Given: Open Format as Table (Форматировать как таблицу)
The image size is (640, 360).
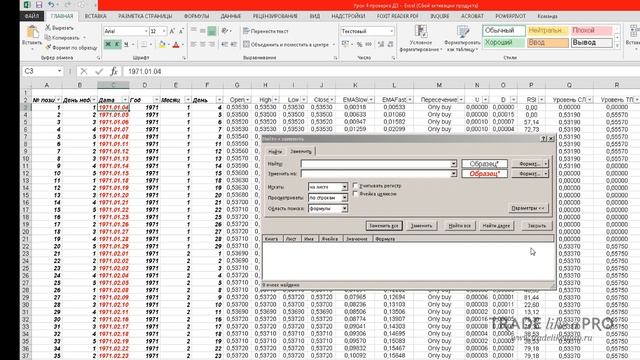Looking at the screenshot, I should 462,38.
